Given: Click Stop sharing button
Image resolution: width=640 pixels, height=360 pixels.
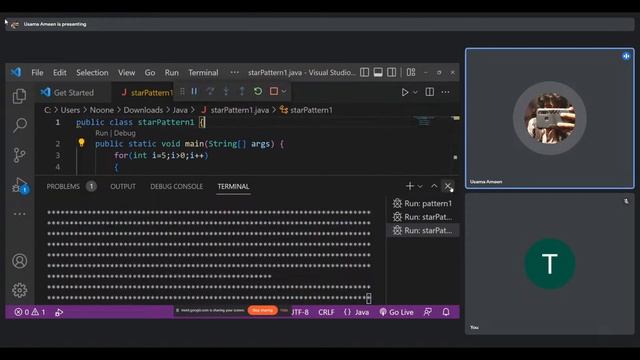Looking at the screenshot, I should tap(262, 311).
